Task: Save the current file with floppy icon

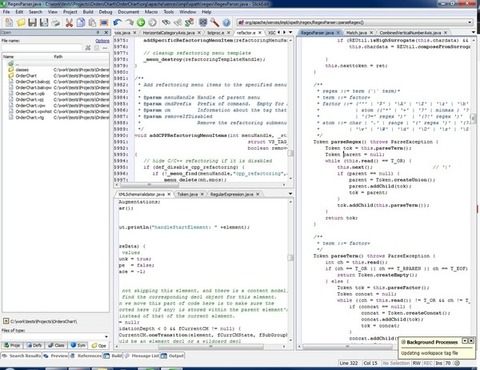Action: click(x=32, y=22)
